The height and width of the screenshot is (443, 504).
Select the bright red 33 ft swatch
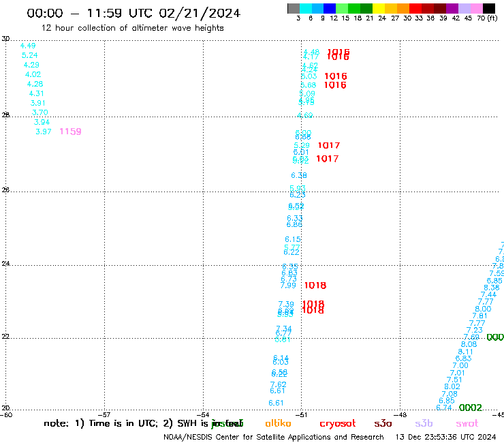tap(415, 8)
